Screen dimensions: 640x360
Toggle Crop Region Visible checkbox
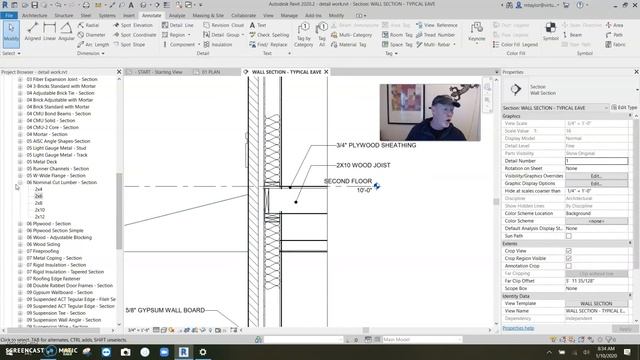coord(569,258)
